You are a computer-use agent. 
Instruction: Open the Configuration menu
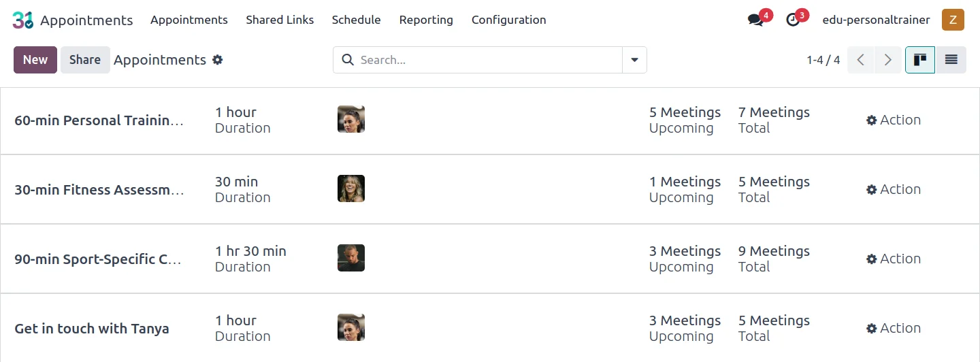[x=508, y=20]
